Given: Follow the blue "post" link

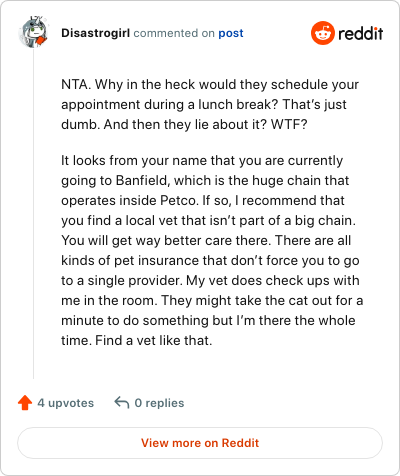Looking at the screenshot, I should click(231, 33).
